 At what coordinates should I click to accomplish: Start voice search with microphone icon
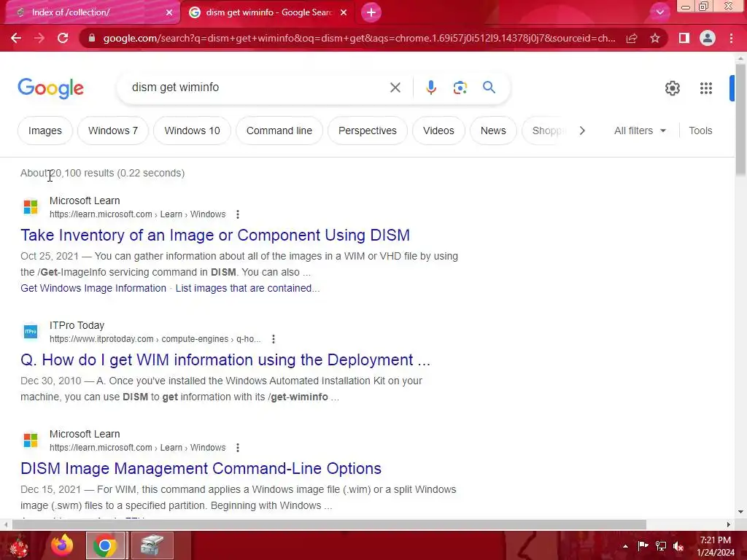430,87
